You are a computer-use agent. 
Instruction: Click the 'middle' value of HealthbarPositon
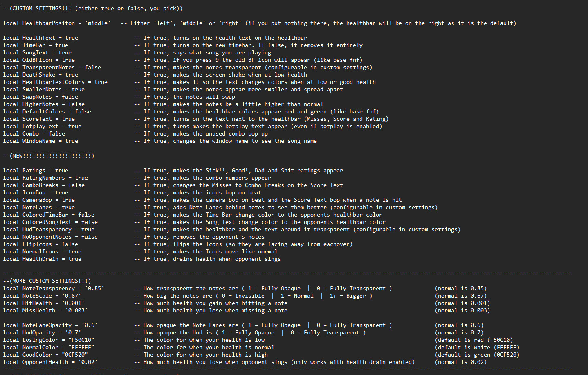[98, 23]
